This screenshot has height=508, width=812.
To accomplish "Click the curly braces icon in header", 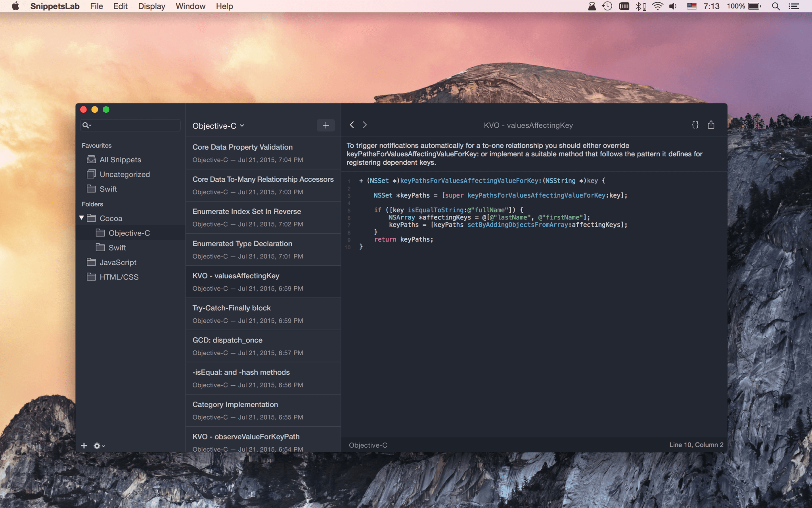I will pyautogui.click(x=695, y=125).
